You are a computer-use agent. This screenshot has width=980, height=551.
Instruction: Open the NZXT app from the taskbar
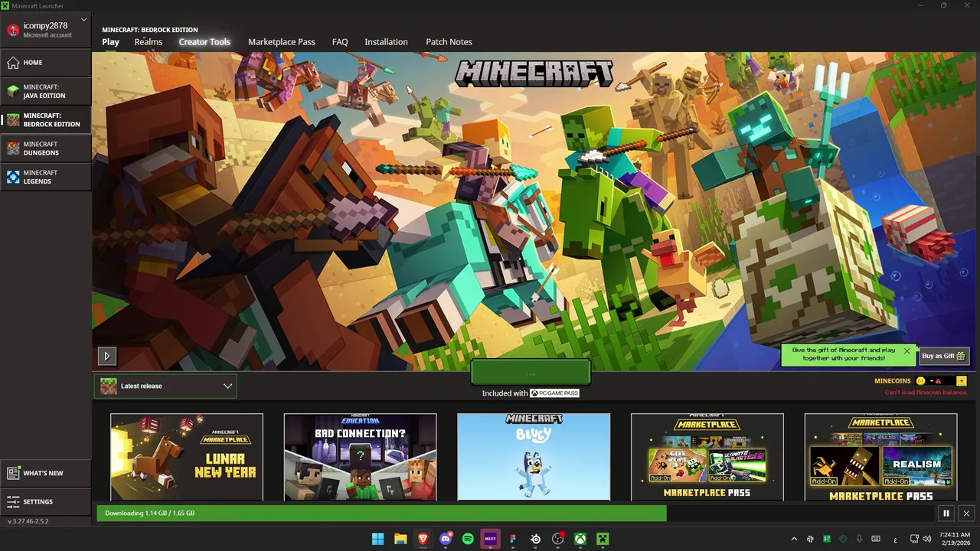point(490,539)
